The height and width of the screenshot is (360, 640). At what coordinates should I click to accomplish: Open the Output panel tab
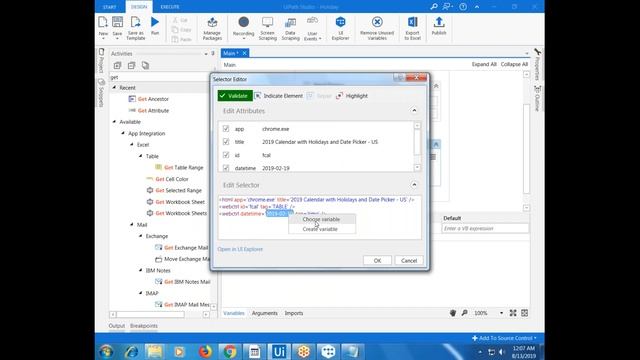coord(117,326)
